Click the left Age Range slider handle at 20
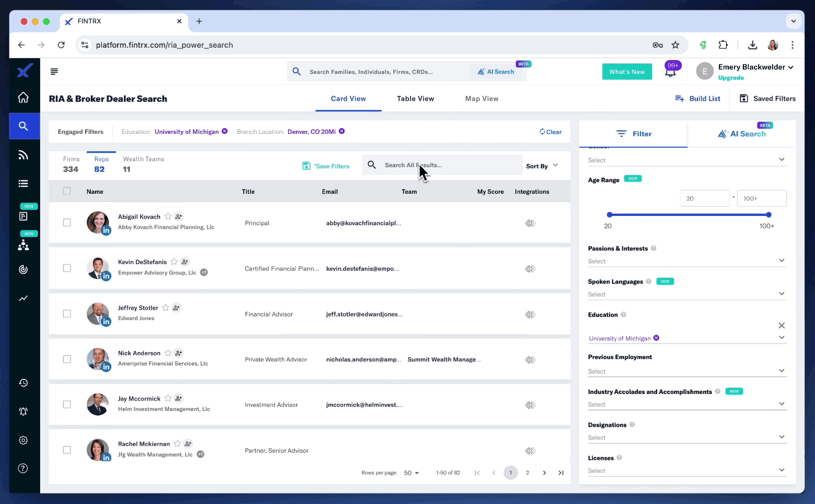The height and width of the screenshot is (504, 815). coord(610,215)
